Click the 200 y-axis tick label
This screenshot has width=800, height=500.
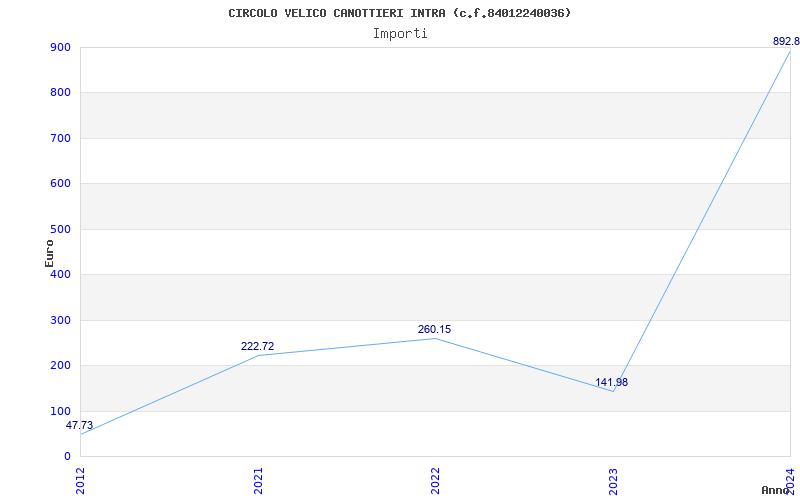(x=60, y=366)
